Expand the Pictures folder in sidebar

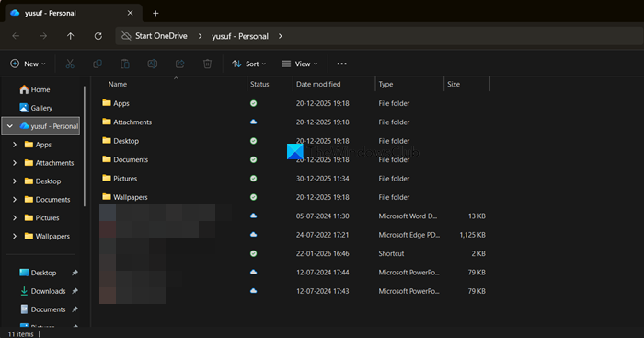click(15, 218)
